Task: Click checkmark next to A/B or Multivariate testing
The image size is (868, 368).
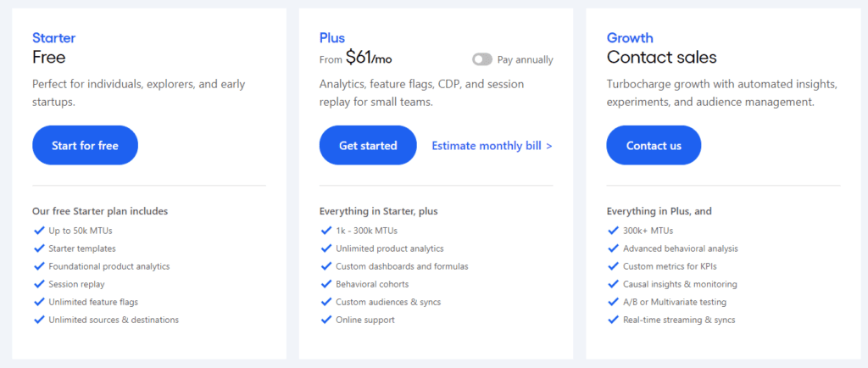Action: [x=614, y=302]
